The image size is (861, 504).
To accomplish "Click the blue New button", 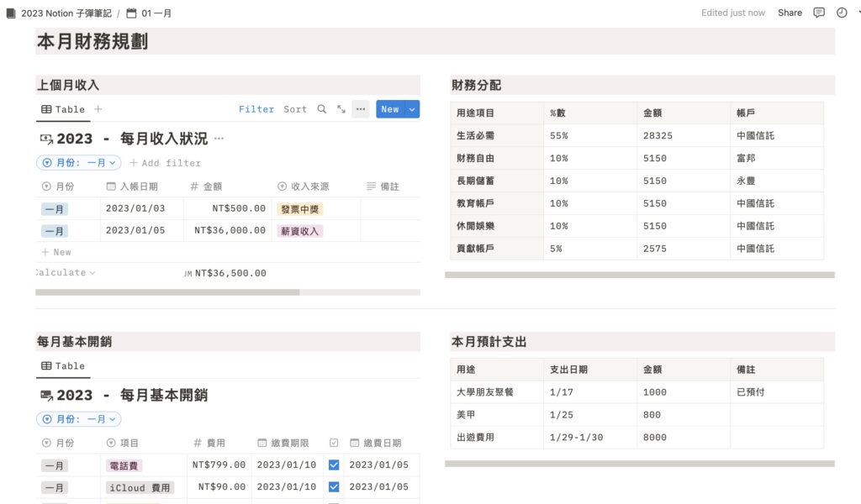I will (390, 109).
